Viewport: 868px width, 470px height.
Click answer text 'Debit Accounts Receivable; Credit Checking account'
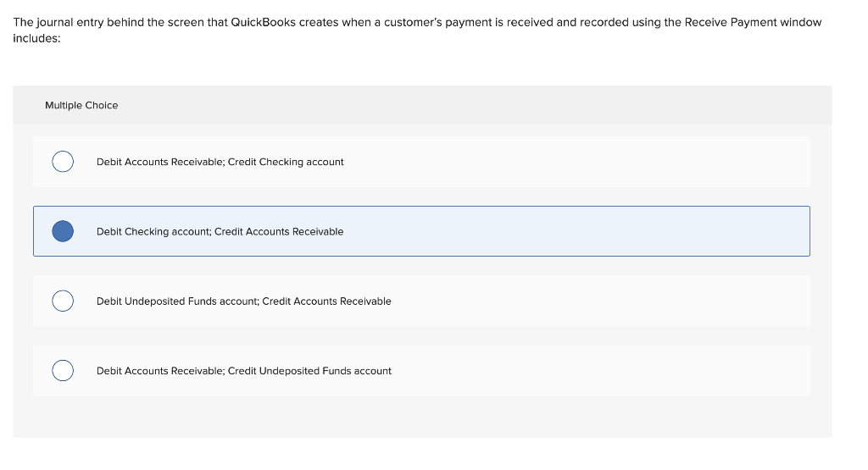click(x=220, y=162)
